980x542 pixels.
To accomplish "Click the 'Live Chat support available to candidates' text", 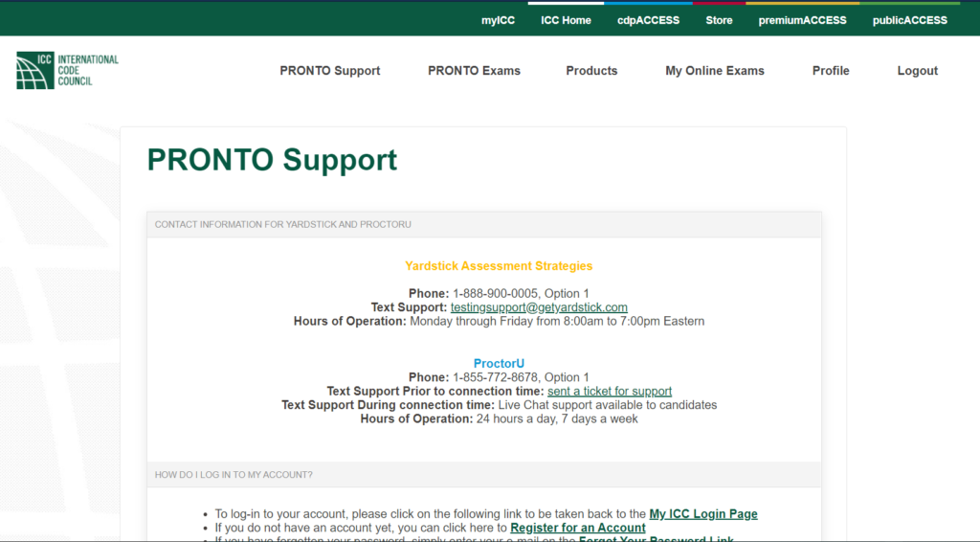I will [608, 405].
